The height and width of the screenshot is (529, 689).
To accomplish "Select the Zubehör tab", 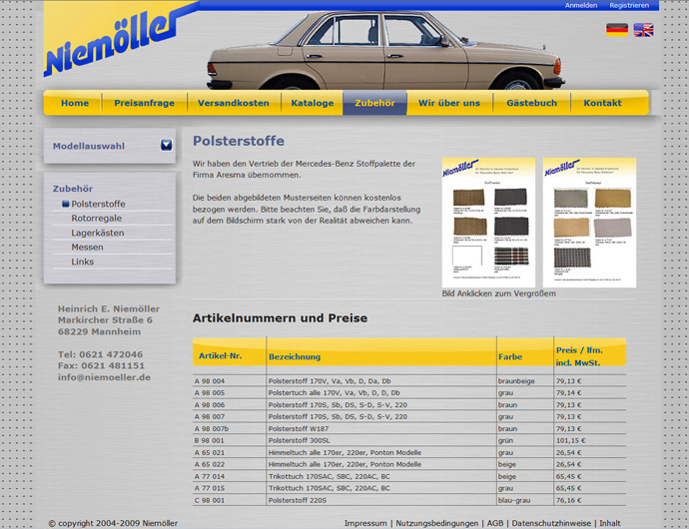I will [x=375, y=103].
